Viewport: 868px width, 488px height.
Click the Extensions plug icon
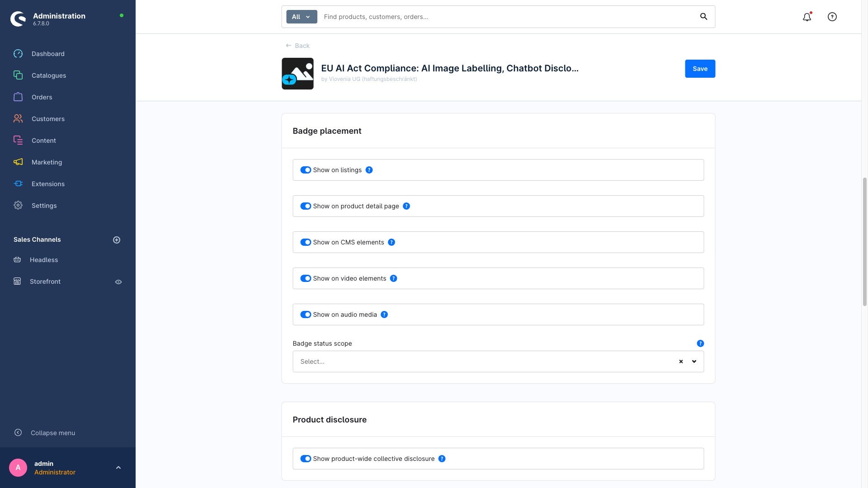(18, 184)
